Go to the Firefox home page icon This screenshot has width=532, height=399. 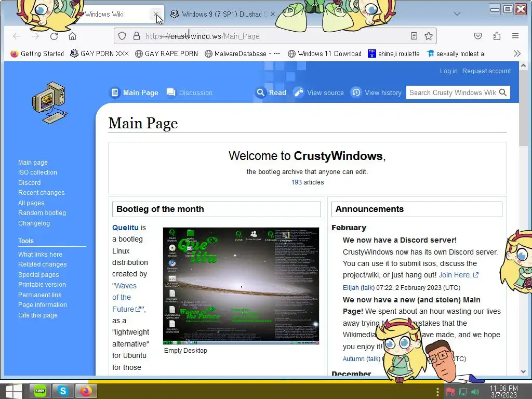(72, 36)
